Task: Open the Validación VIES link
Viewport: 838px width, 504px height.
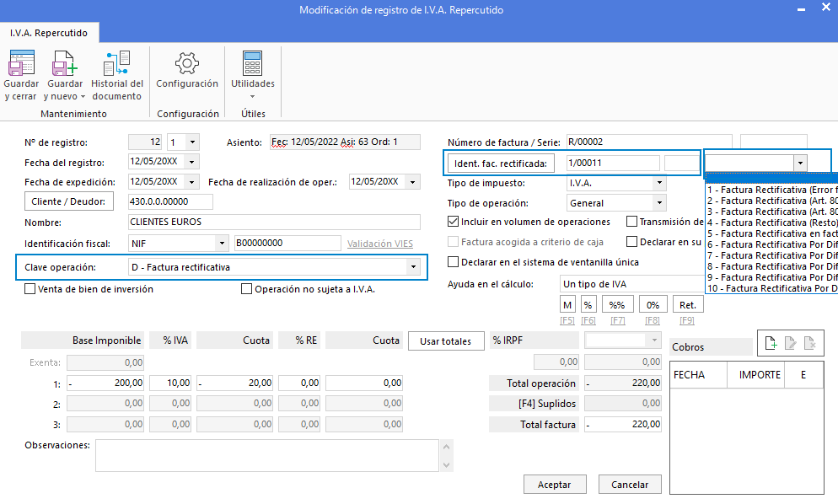Action: click(380, 244)
